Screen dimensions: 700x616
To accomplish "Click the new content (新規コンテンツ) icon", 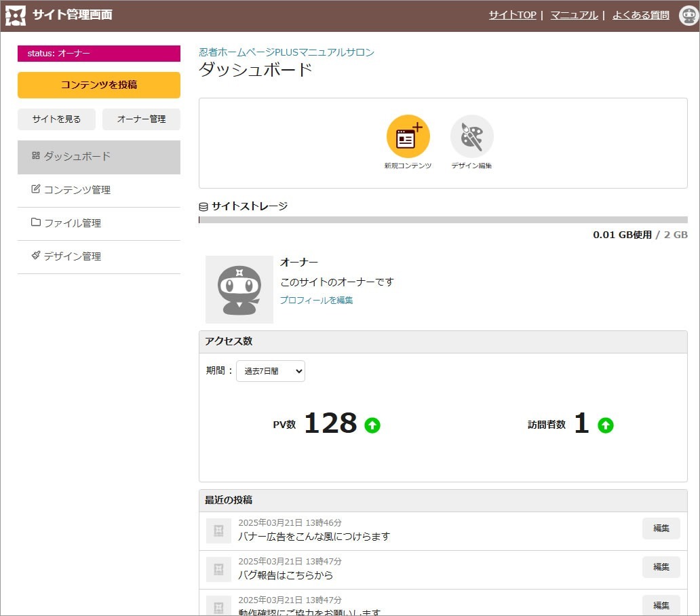I will [x=408, y=136].
